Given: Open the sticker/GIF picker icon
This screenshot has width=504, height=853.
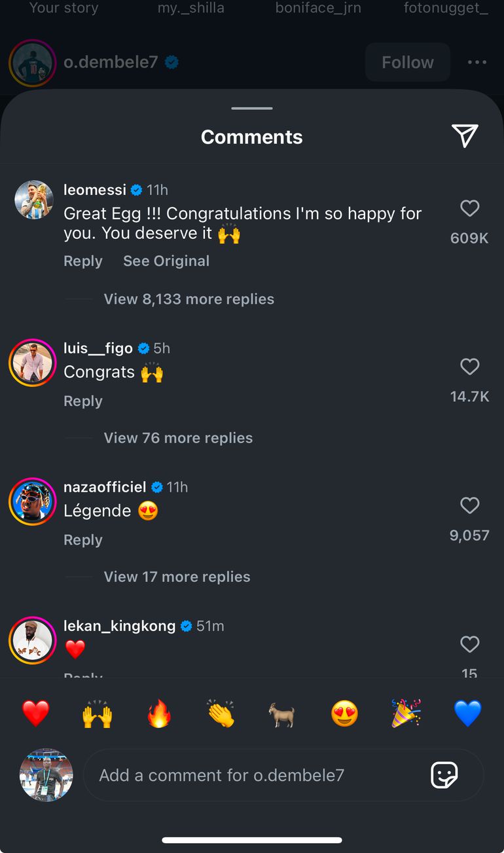Looking at the screenshot, I should [x=444, y=775].
